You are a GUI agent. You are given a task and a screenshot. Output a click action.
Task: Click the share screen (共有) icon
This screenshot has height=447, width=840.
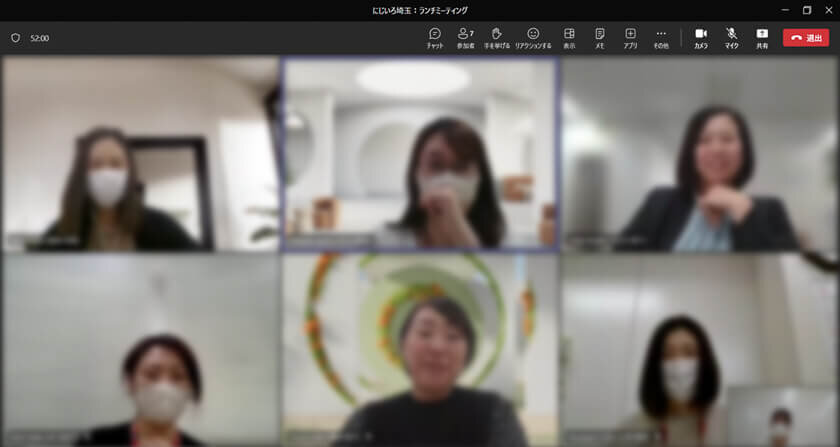[x=762, y=38]
